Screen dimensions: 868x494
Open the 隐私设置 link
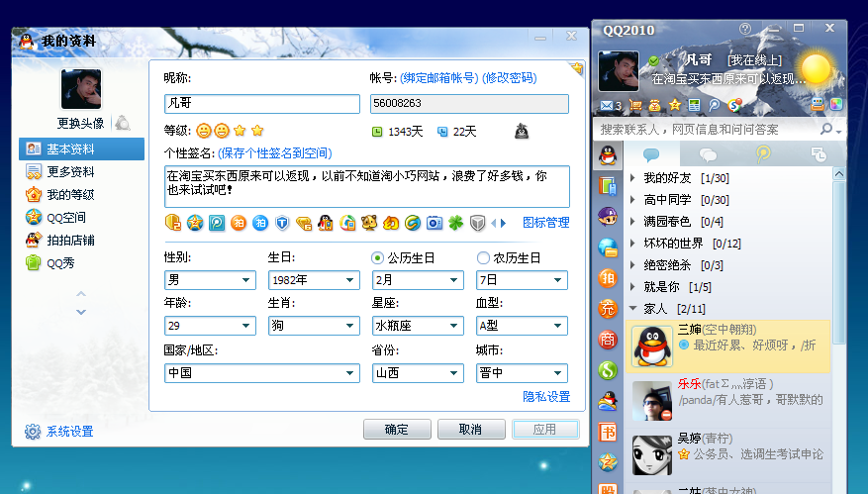point(546,397)
